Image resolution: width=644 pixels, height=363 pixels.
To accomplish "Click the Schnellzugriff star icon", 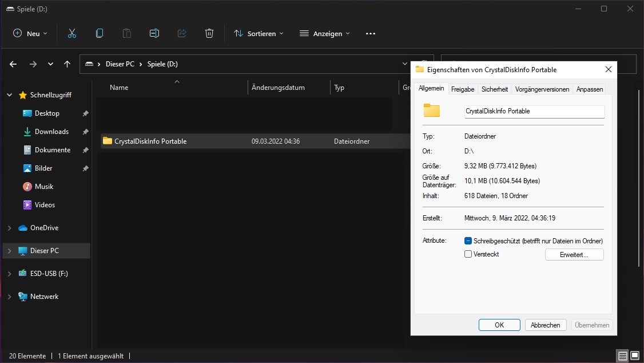I will point(23,95).
